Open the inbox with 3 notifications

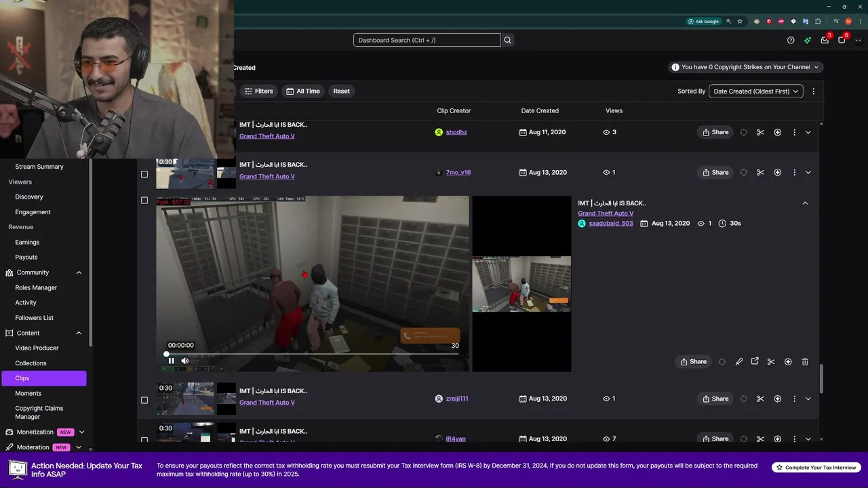(825, 40)
